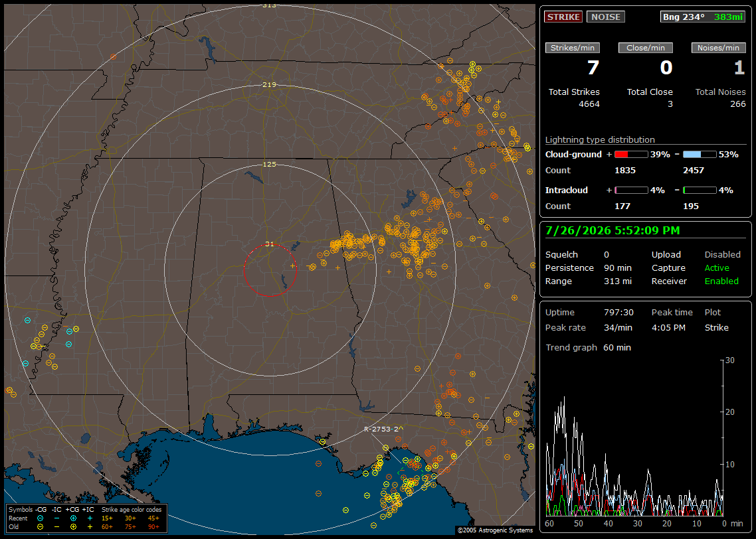
Task: Select the Bng 234° 383mi readout
Action: pos(702,17)
